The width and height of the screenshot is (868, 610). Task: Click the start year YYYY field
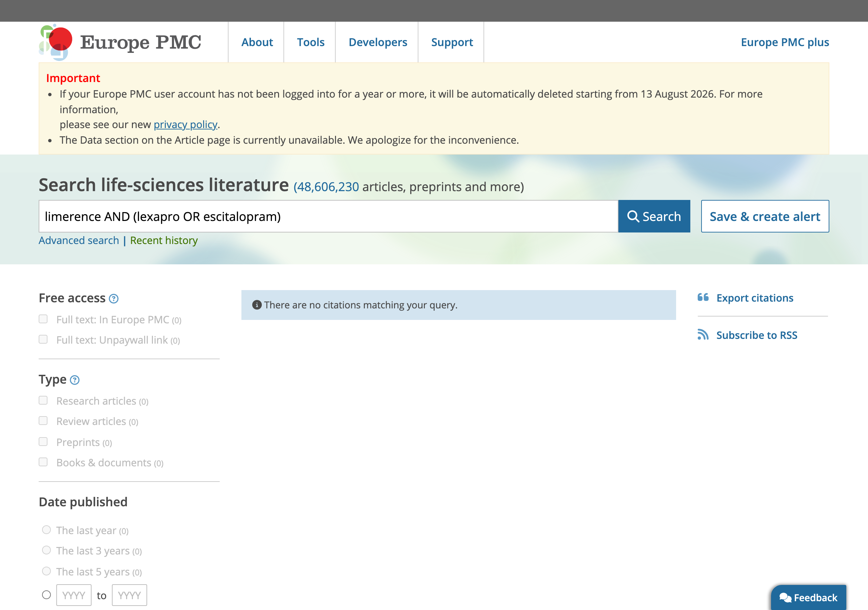[74, 595]
